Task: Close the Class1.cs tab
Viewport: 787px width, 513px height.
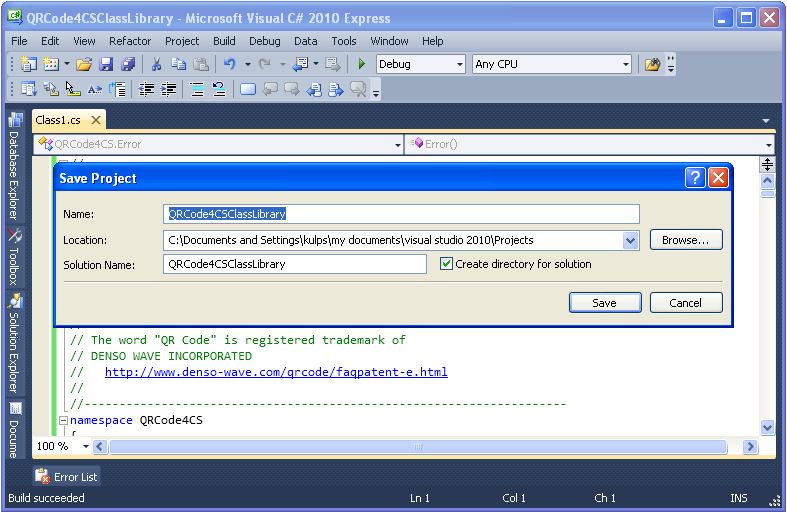Action: (95, 120)
